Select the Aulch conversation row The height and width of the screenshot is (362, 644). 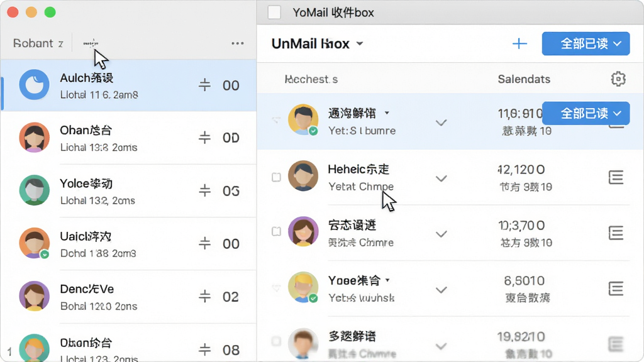[x=128, y=85]
